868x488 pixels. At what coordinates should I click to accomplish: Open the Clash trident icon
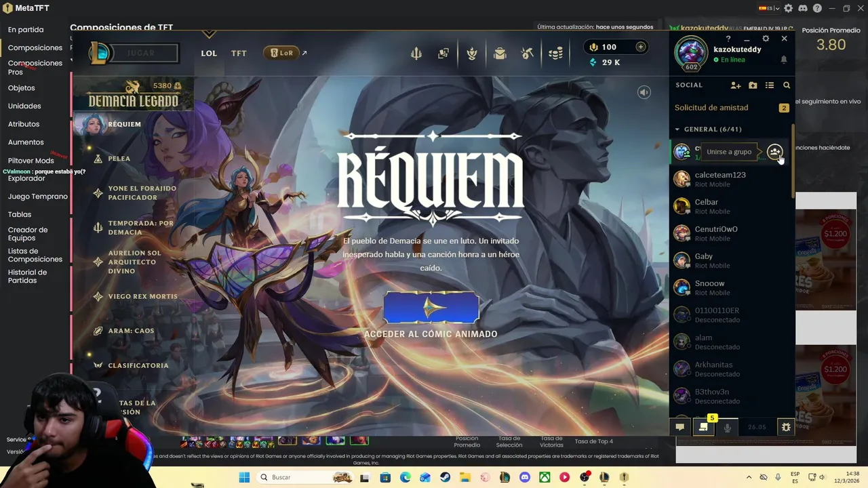point(416,54)
